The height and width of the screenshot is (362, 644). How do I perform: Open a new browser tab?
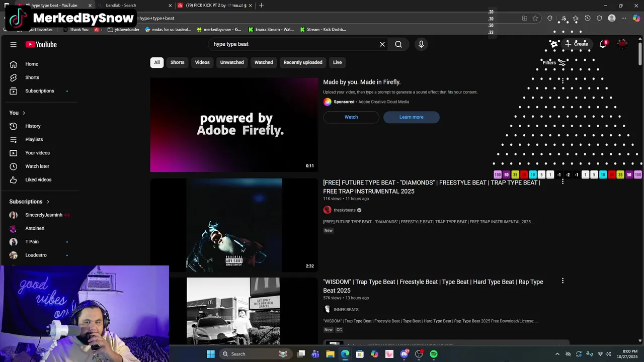[x=261, y=6]
